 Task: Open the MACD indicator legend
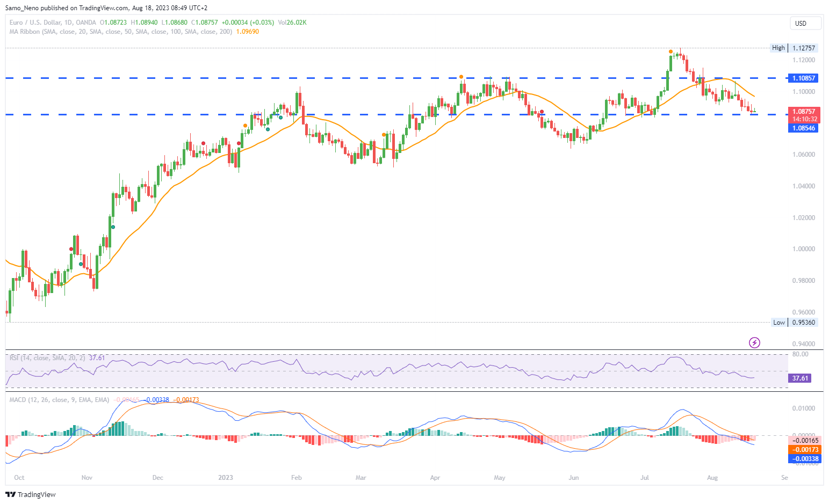(x=59, y=400)
